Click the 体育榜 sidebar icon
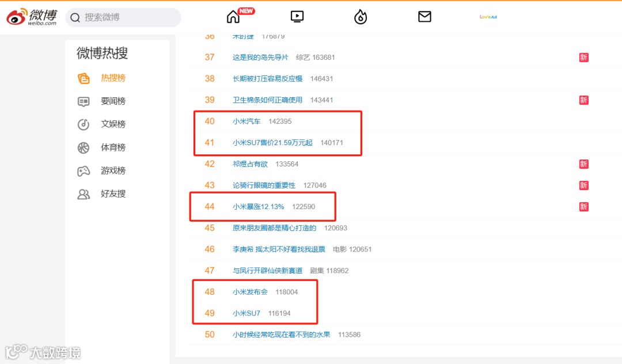 click(84, 147)
